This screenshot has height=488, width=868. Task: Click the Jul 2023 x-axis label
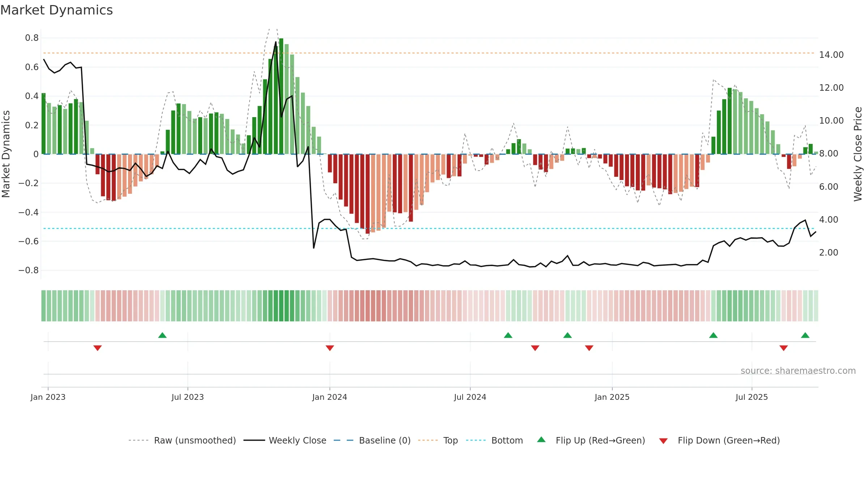tap(188, 397)
